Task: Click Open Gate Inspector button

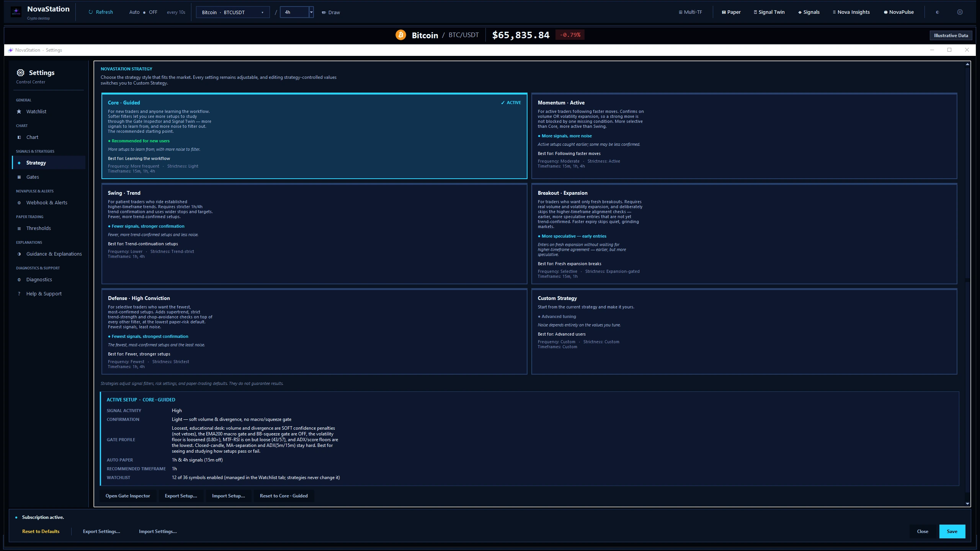Action: coord(128,496)
